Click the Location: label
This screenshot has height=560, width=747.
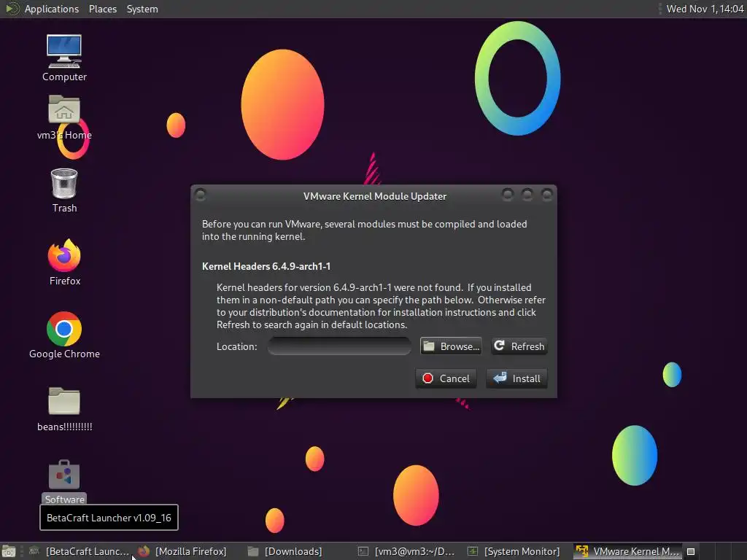[237, 346]
